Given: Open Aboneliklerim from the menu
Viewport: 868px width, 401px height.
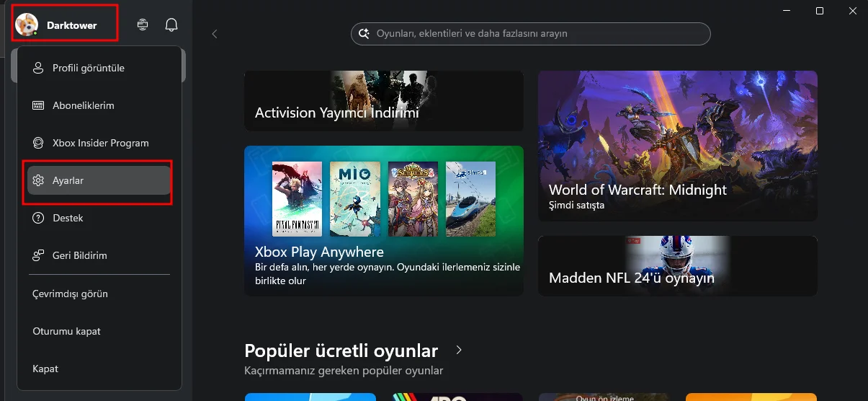Looking at the screenshot, I should coord(99,105).
